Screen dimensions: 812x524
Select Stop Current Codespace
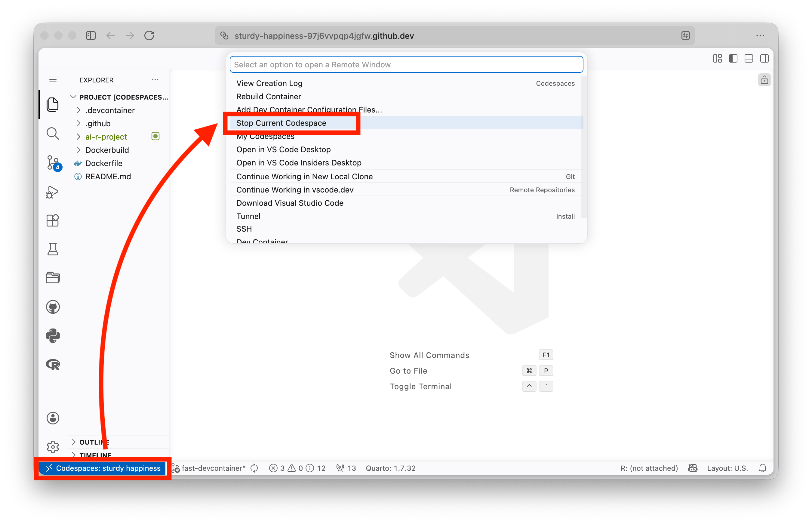[x=406, y=123]
